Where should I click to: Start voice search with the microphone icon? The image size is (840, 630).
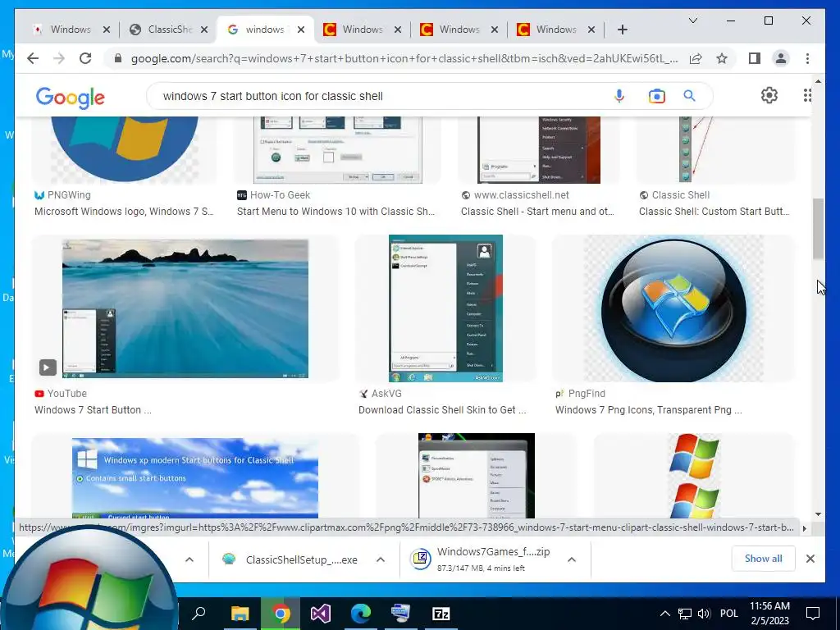click(x=619, y=96)
